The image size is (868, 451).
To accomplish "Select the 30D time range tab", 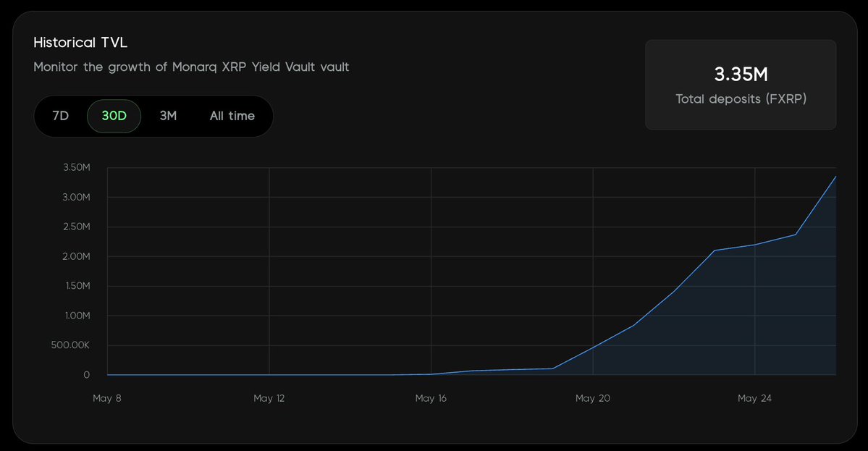I will click(x=114, y=117).
